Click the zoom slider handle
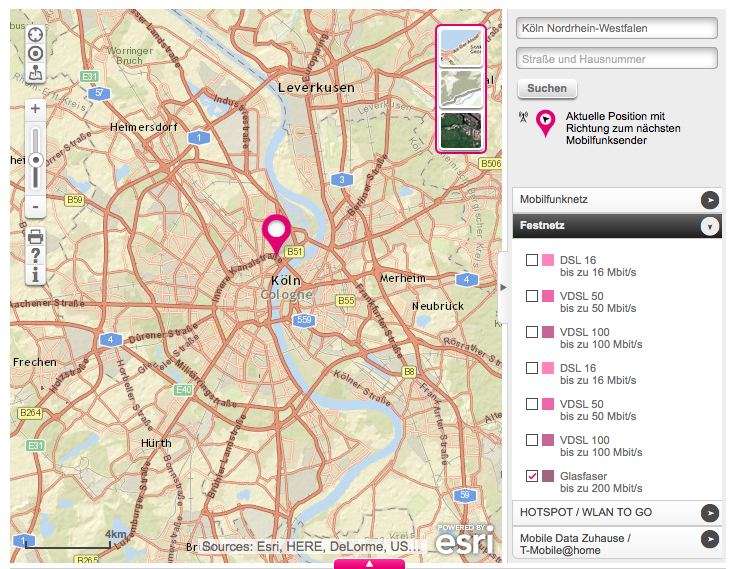Image resolution: width=732 pixels, height=569 pixels. coord(35,160)
